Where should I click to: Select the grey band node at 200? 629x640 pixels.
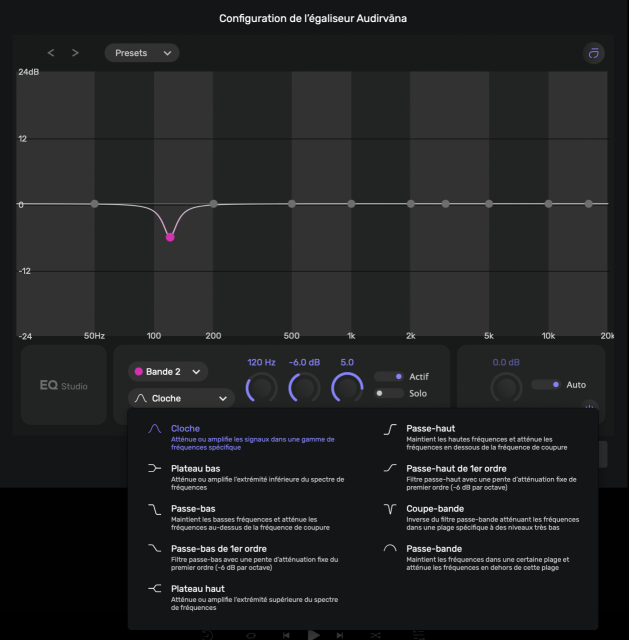click(213, 204)
